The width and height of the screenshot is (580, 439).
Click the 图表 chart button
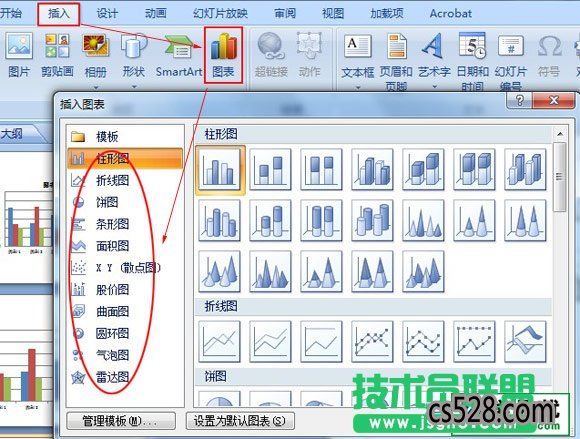point(223,55)
